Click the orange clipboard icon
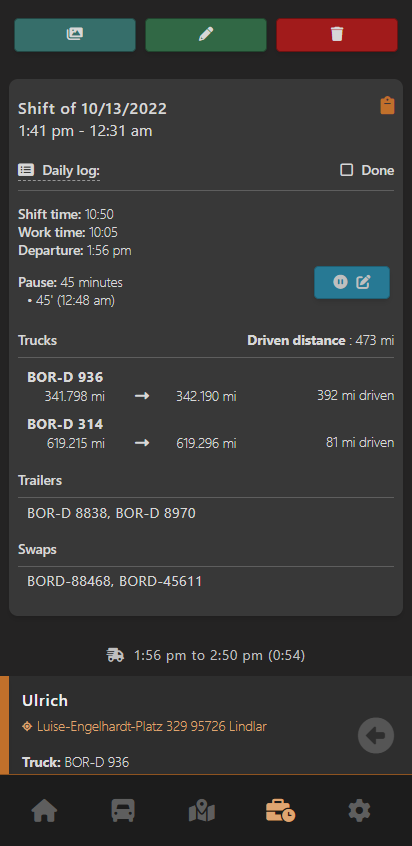 [x=387, y=105]
